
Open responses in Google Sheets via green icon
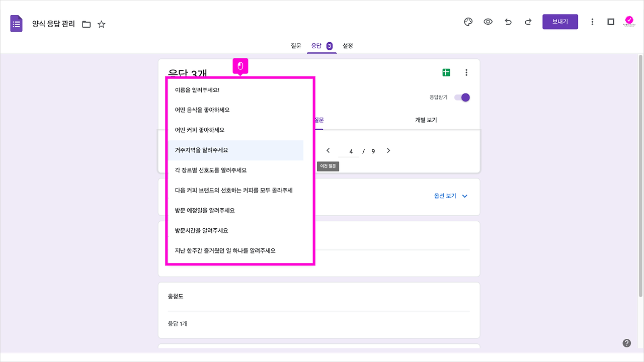(x=446, y=72)
